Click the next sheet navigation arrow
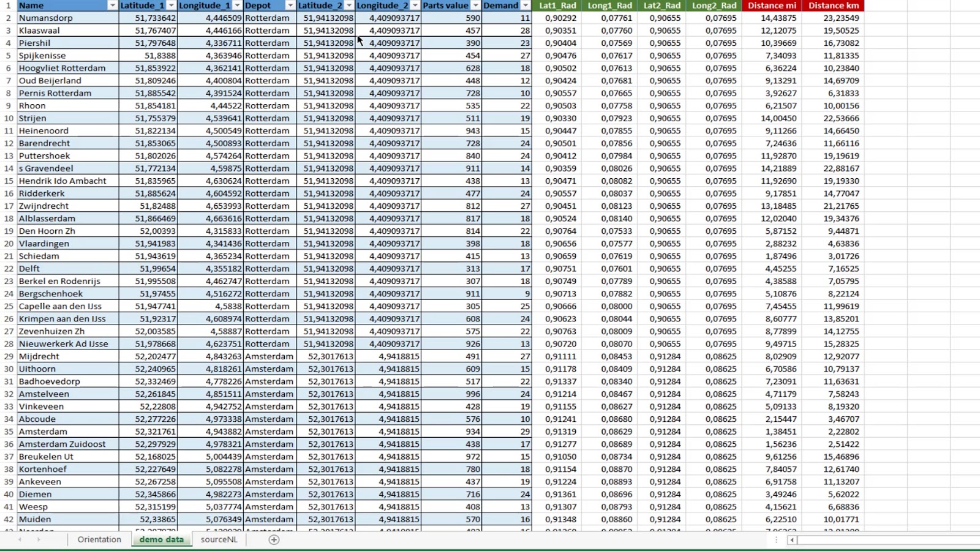The image size is (980, 551). tap(39, 539)
